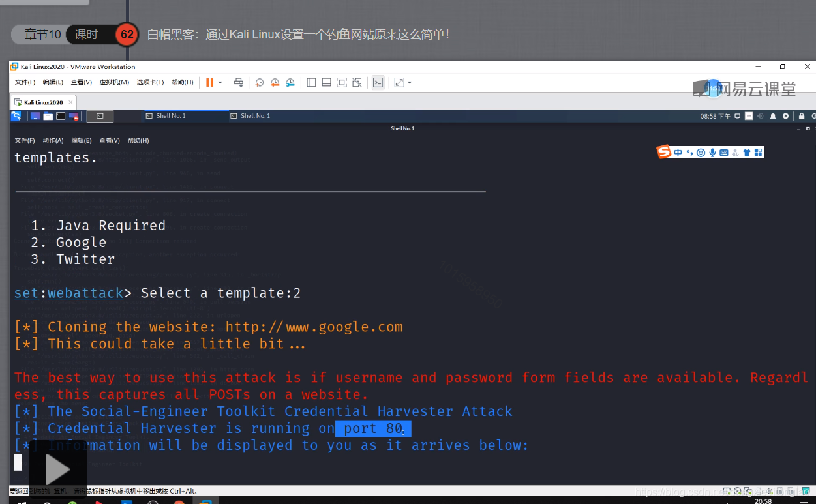This screenshot has height=504, width=816.
Task: Toggle Chinese/English input mode 中 button
Action: pyautogui.click(x=678, y=153)
